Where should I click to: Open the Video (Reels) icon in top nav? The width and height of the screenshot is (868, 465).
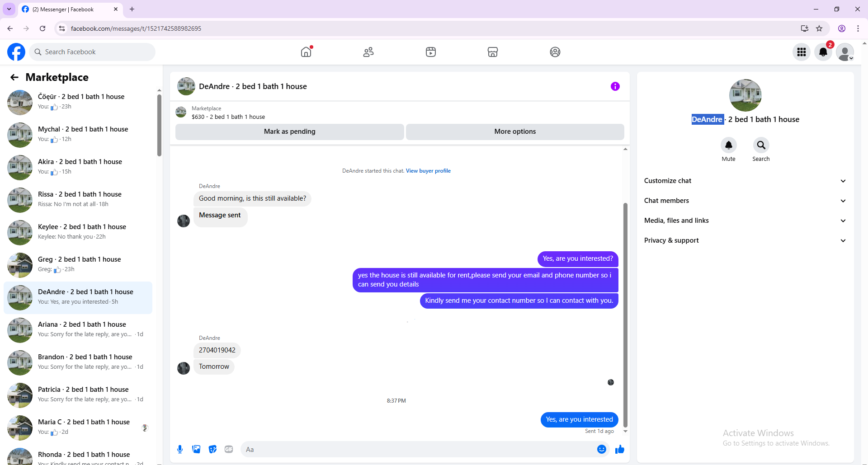[431, 52]
